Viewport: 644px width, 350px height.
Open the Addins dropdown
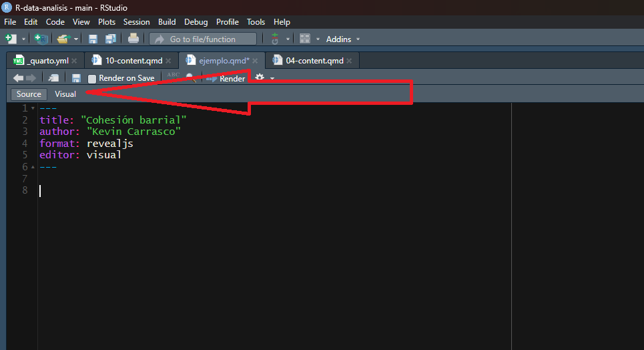click(x=343, y=39)
